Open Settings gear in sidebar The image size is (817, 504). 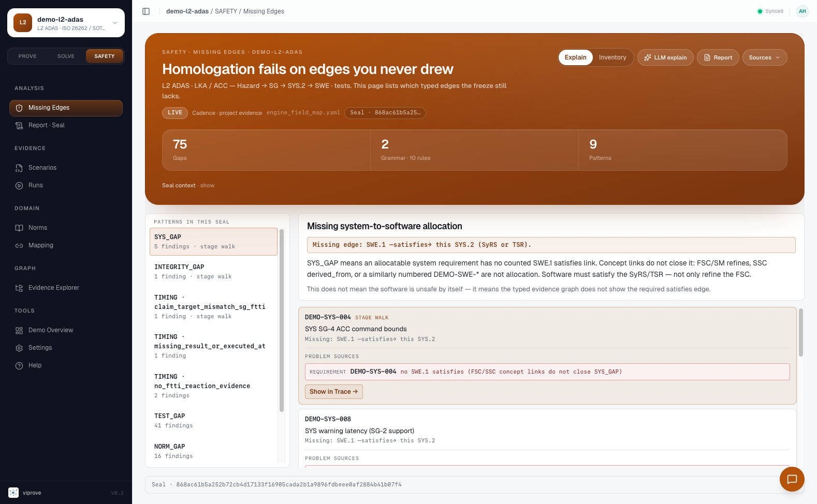coord(19,348)
